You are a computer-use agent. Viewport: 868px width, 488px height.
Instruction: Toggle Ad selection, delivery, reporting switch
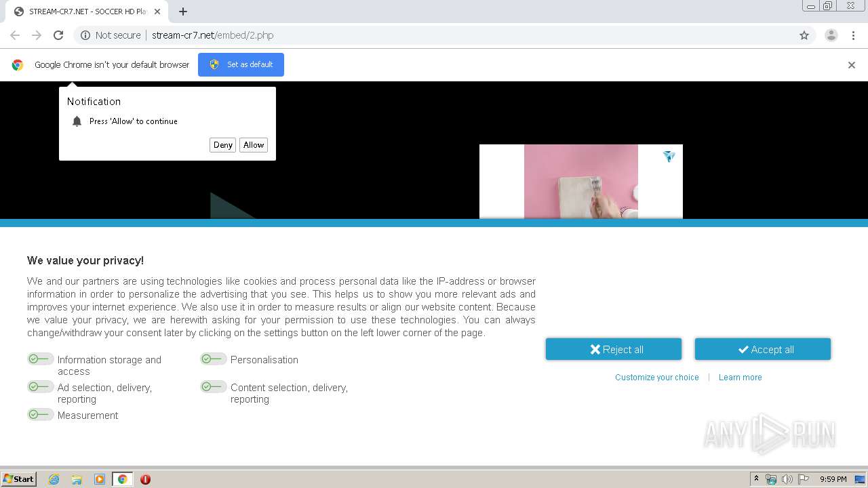pyautogui.click(x=40, y=387)
